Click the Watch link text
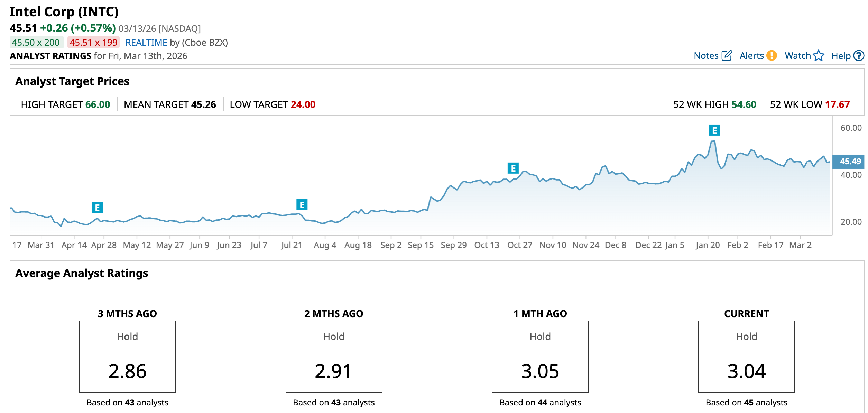Image resolution: width=868 pixels, height=413 pixels. pos(797,56)
